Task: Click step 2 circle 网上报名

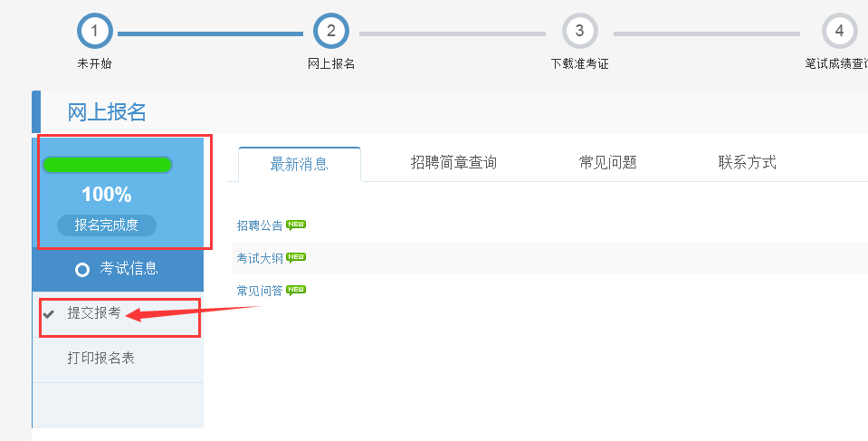Action: click(x=331, y=31)
